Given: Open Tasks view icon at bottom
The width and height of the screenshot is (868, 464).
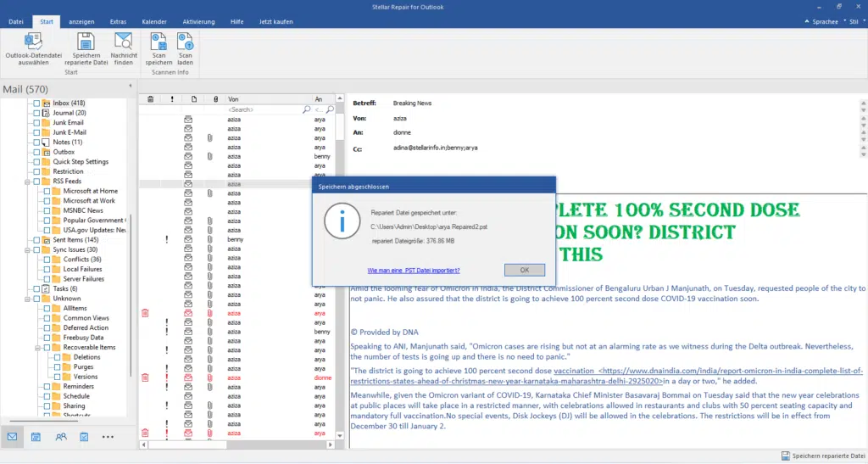Looking at the screenshot, I should pyautogui.click(x=84, y=437).
